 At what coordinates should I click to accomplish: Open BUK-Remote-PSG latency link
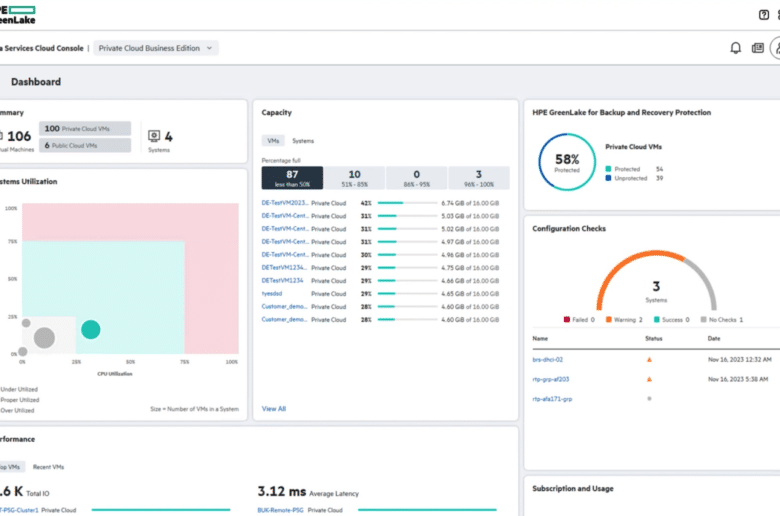[280, 510]
